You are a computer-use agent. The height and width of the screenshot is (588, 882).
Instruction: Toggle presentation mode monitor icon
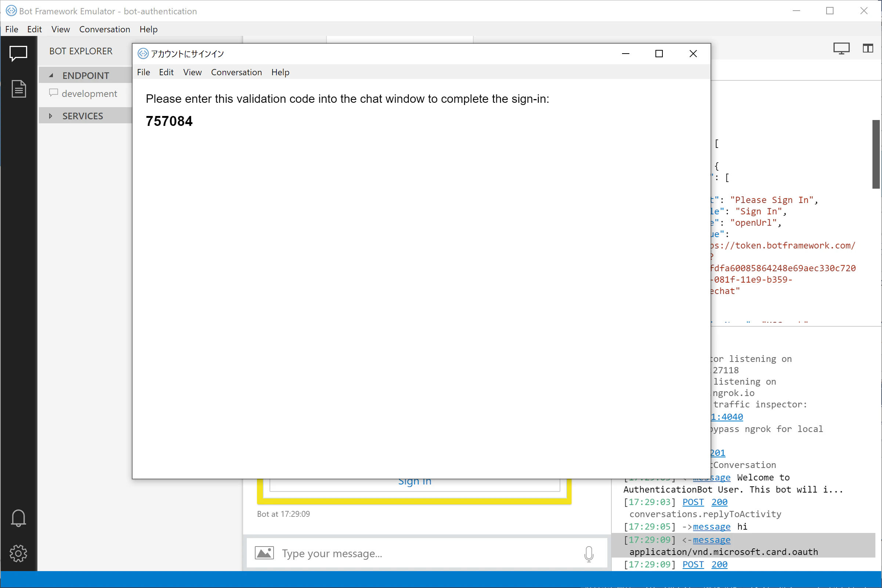(841, 48)
